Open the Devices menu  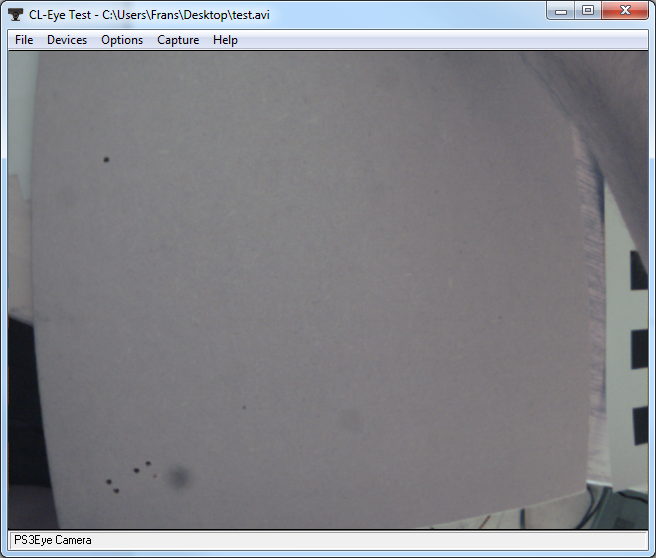click(x=67, y=40)
